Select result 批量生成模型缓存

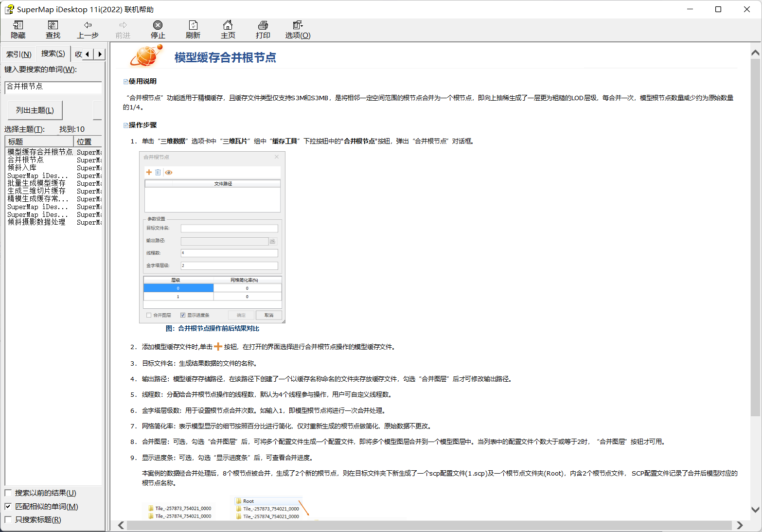tap(36, 183)
